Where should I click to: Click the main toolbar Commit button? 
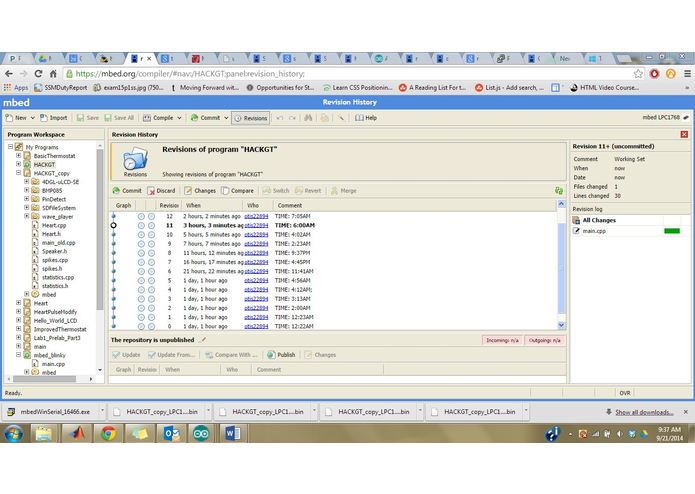(x=205, y=118)
